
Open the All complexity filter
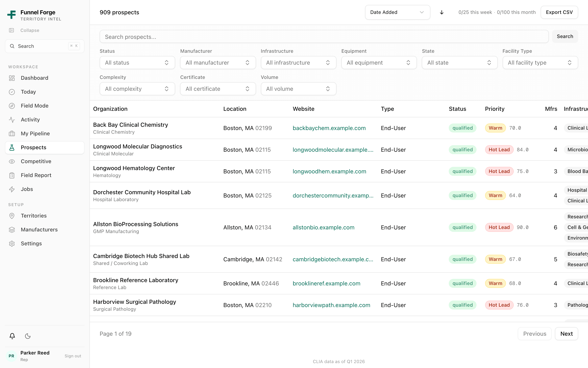pos(137,89)
